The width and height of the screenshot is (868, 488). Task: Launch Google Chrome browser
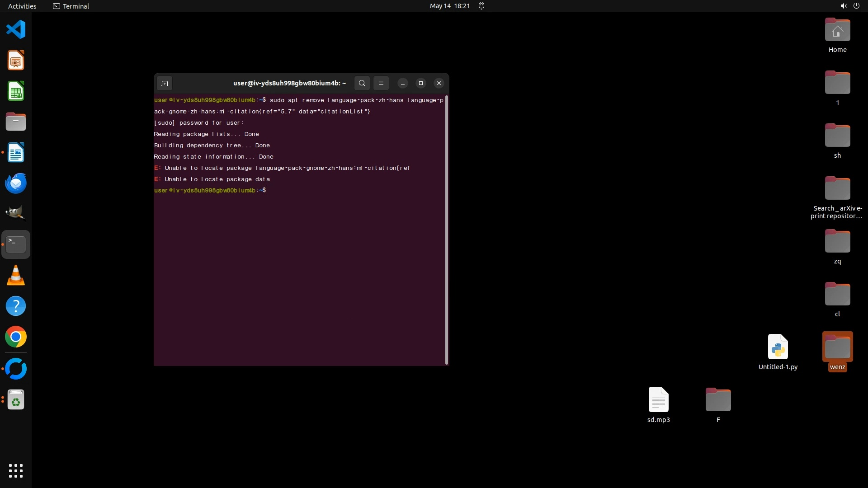[16, 337]
